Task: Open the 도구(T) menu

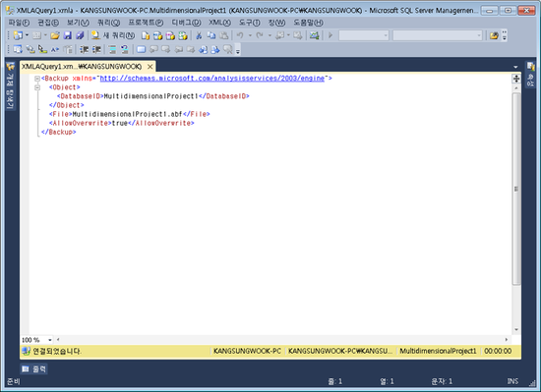Action: click(249, 23)
